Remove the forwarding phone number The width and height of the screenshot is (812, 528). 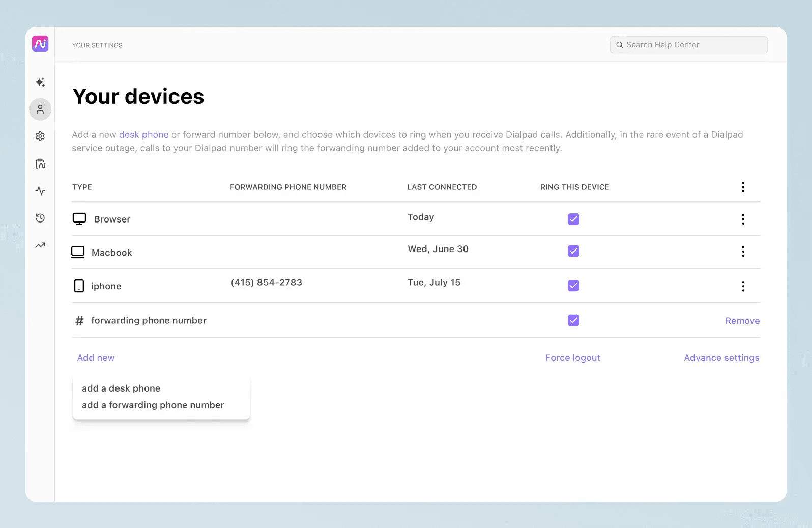point(742,321)
